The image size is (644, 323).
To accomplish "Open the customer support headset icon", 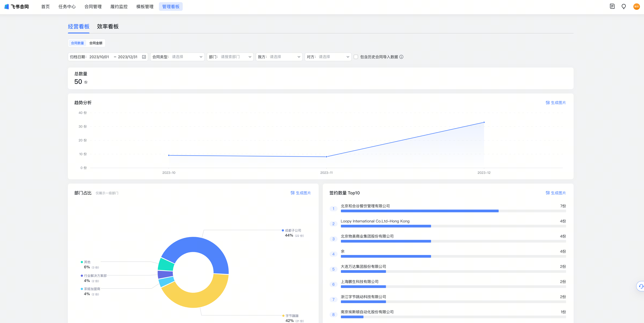I will pos(641,286).
